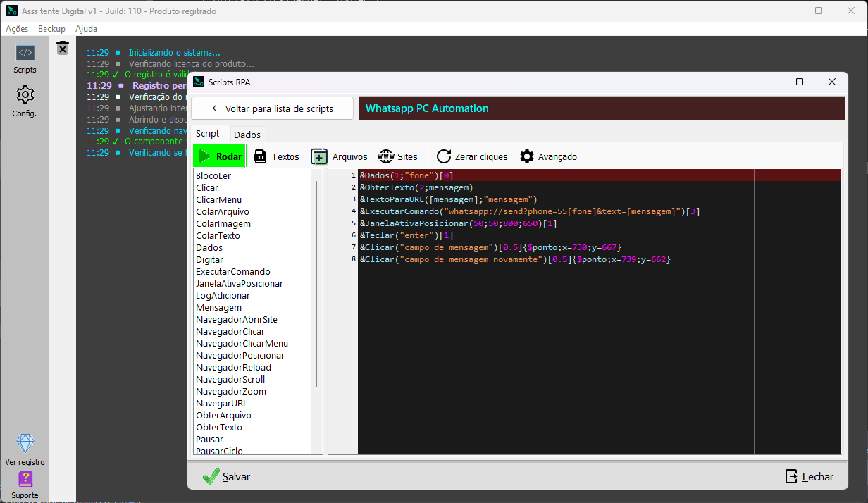The width and height of the screenshot is (868, 503).
Task: Select Dados in the command list
Action: coord(209,247)
